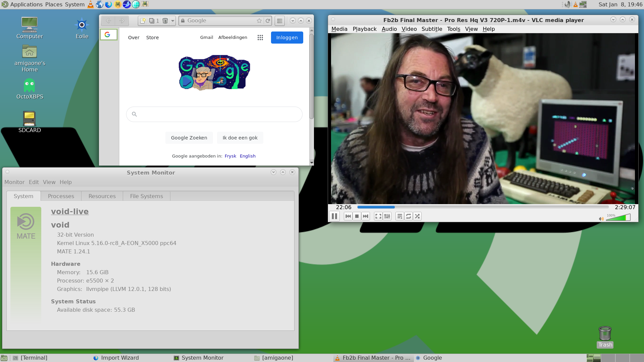Expand the dropdown arrow beside trash icon
Screen dimensions: 644x362
point(173,21)
